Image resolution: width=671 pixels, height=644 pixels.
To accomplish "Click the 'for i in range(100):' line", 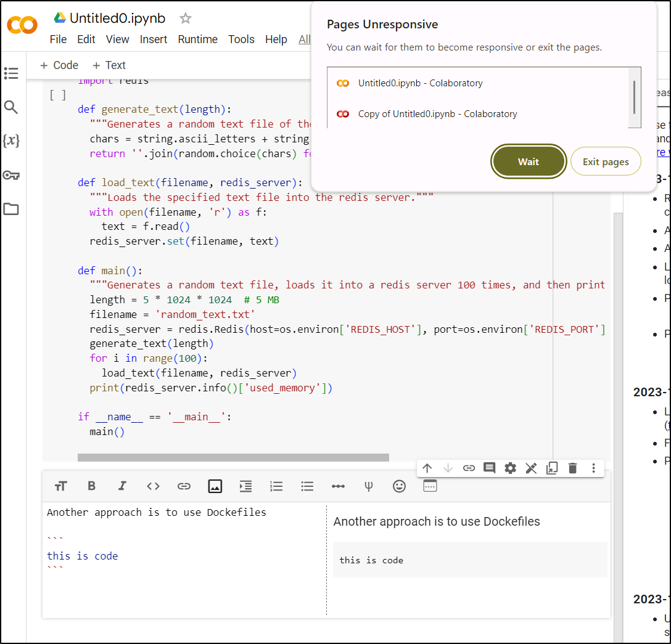I will [149, 358].
